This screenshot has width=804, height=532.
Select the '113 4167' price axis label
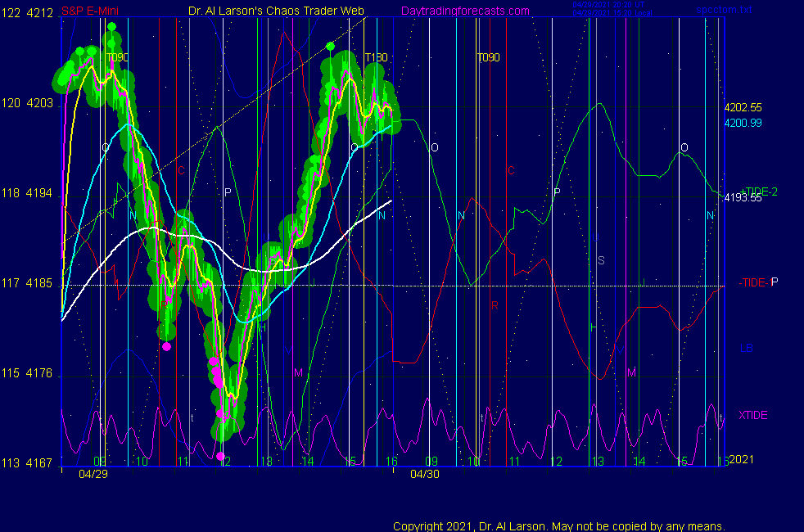point(27,463)
